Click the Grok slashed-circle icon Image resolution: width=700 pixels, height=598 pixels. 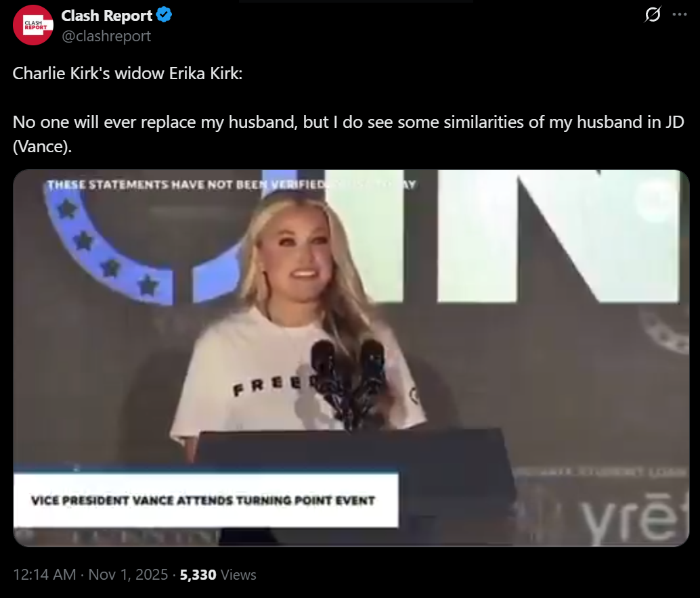click(653, 15)
